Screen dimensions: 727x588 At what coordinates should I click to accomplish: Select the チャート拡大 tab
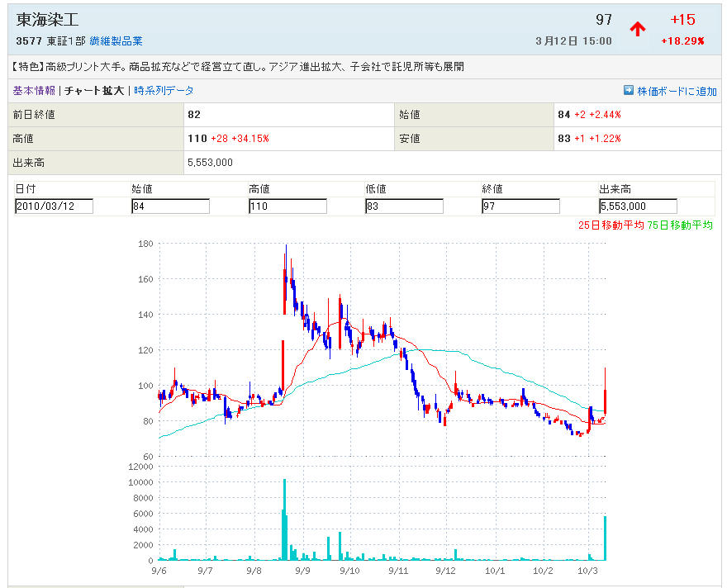click(94, 90)
